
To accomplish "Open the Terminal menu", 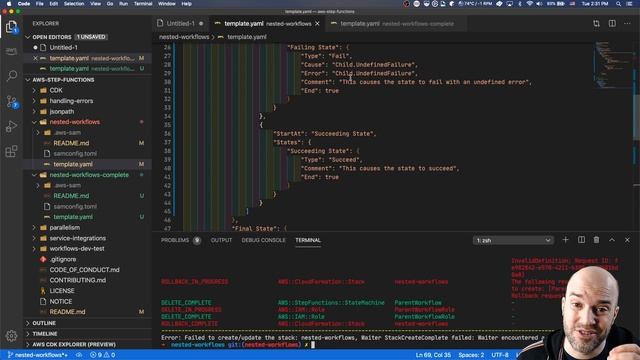I will (143, 4).
